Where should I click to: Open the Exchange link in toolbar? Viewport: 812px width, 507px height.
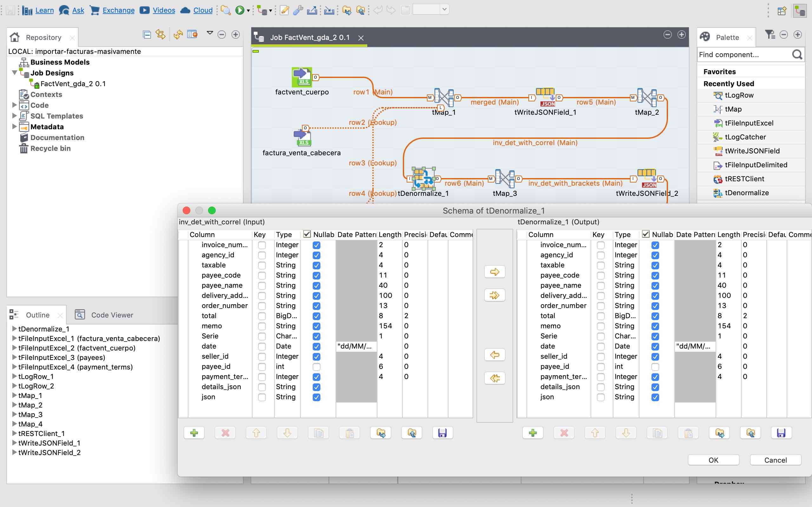coord(118,10)
